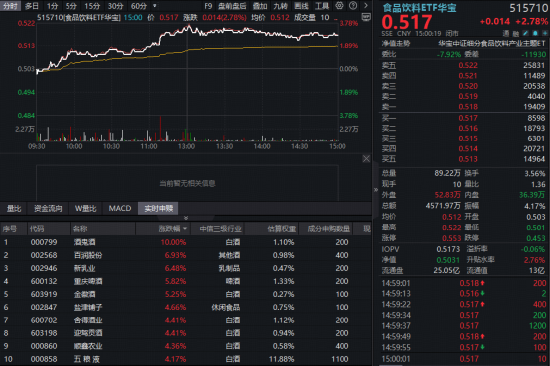Click 买五 price 0.513
The width and height of the screenshot is (550, 366).
[x=468, y=159]
